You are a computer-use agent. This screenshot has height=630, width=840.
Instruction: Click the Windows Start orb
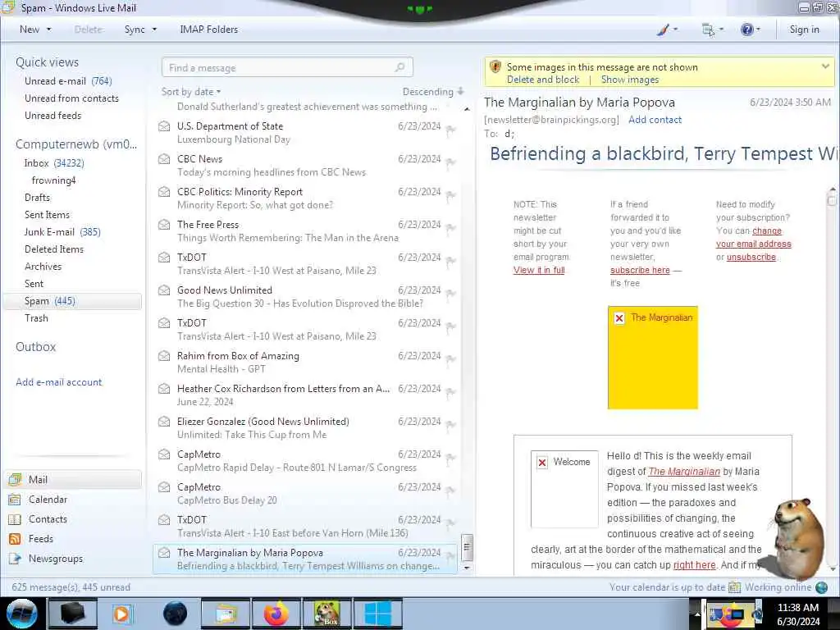22,614
